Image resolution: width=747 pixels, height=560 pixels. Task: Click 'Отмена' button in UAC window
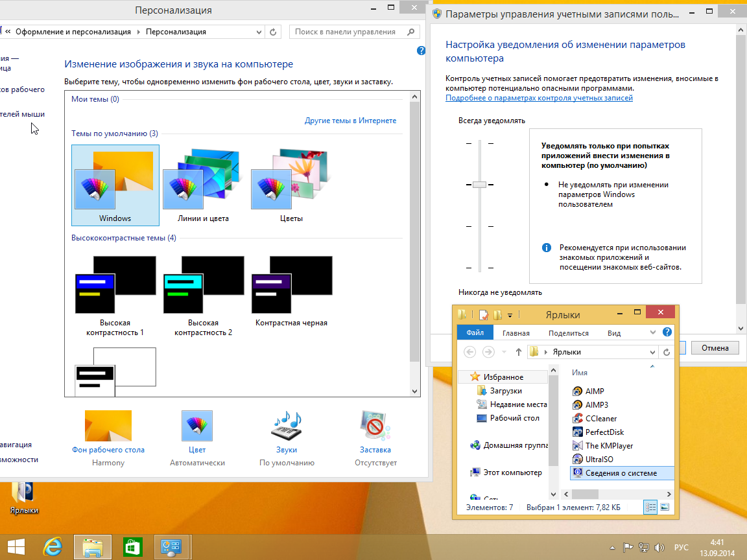[715, 347]
